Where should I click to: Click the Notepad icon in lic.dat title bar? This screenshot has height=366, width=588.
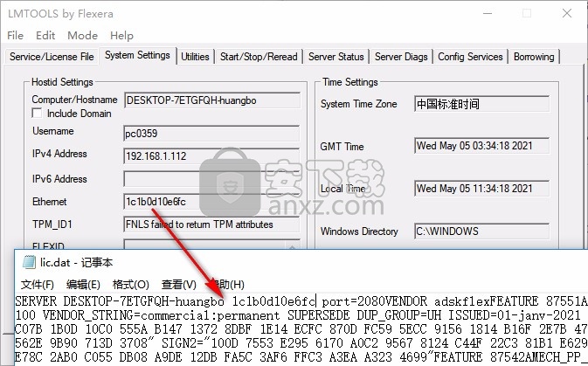[x=29, y=262]
